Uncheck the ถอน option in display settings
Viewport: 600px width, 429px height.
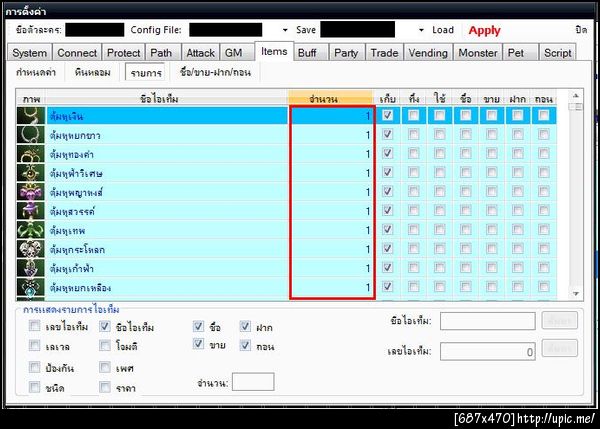245,346
